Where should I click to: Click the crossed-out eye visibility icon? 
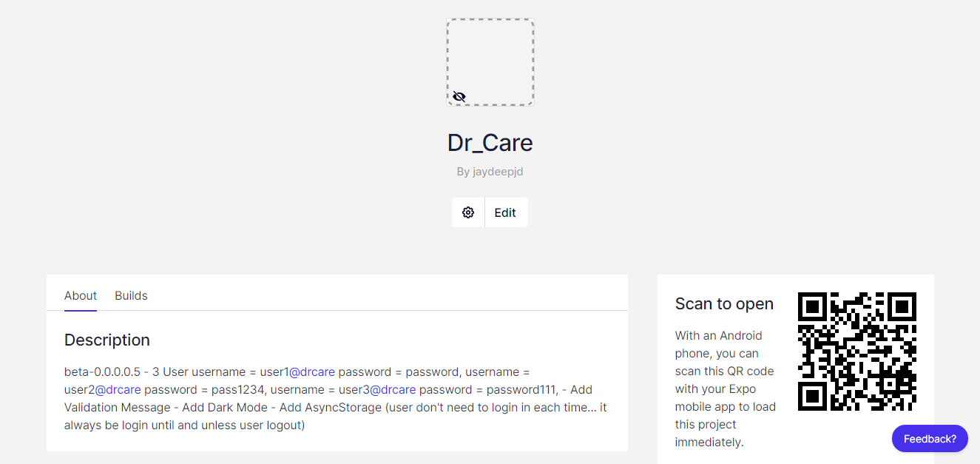459,96
